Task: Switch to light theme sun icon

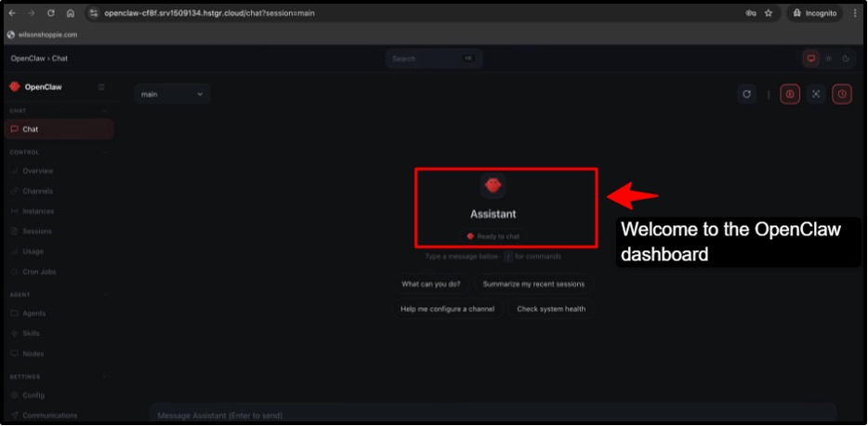Action: coord(829,59)
